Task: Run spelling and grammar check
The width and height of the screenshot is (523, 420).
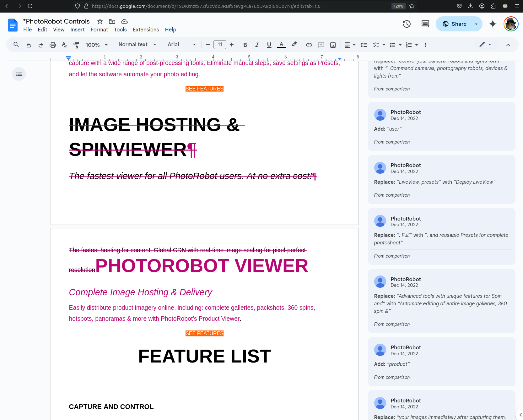Action: pos(65,45)
